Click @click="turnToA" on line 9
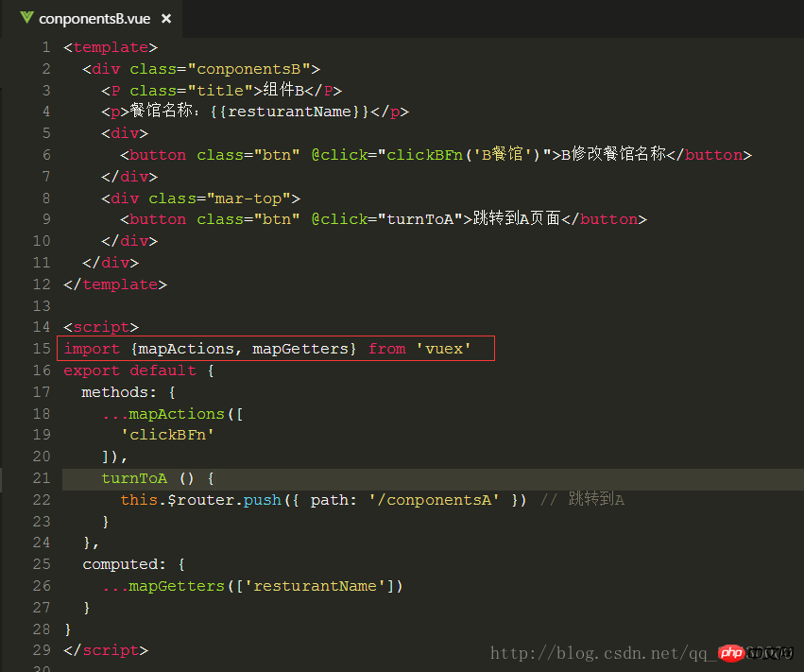 [x=387, y=219]
